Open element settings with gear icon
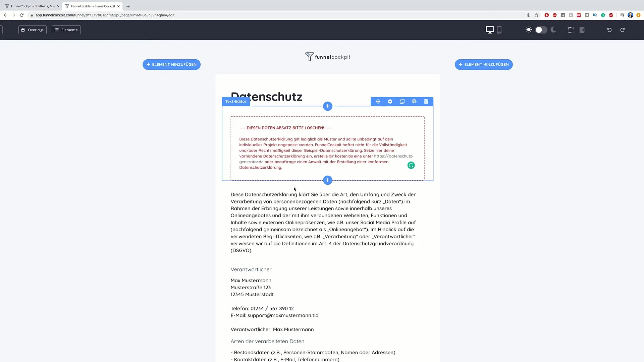The height and width of the screenshot is (362, 644). click(x=390, y=102)
